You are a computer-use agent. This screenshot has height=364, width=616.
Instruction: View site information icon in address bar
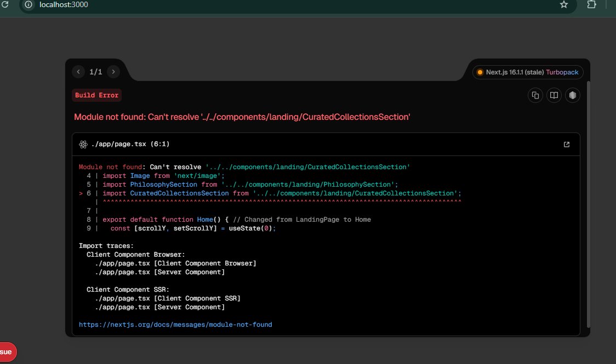click(x=29, y=4)
